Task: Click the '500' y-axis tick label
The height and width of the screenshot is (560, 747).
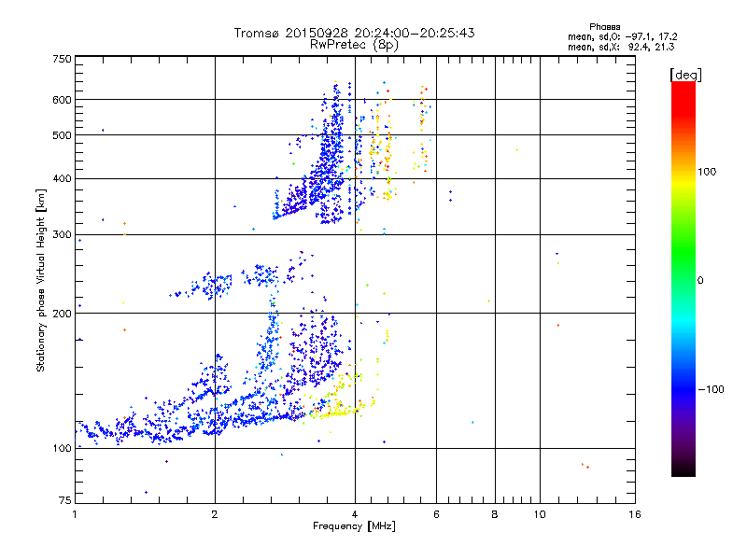Action: [x=62, y=135]
